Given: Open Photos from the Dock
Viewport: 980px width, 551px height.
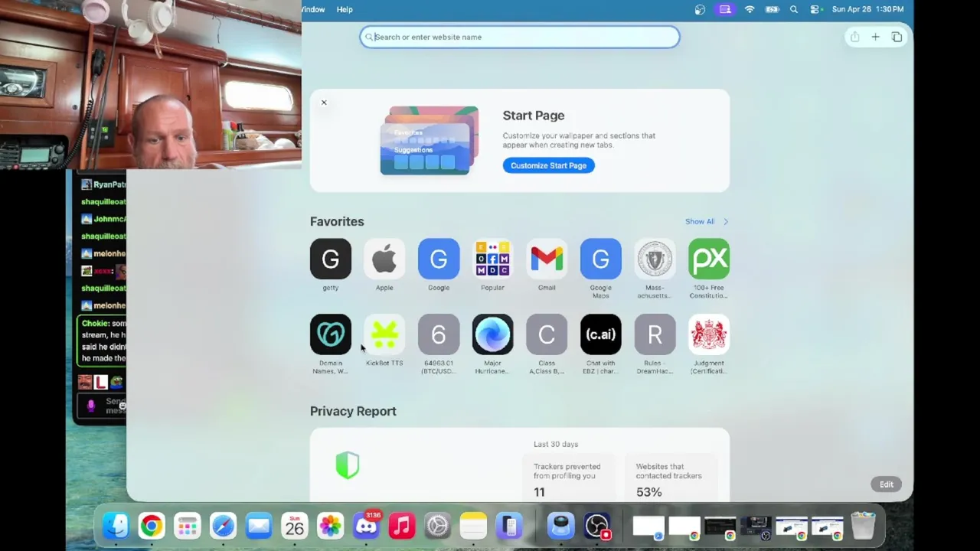Looking at the screenshot, I should click(x=330, y=526).
